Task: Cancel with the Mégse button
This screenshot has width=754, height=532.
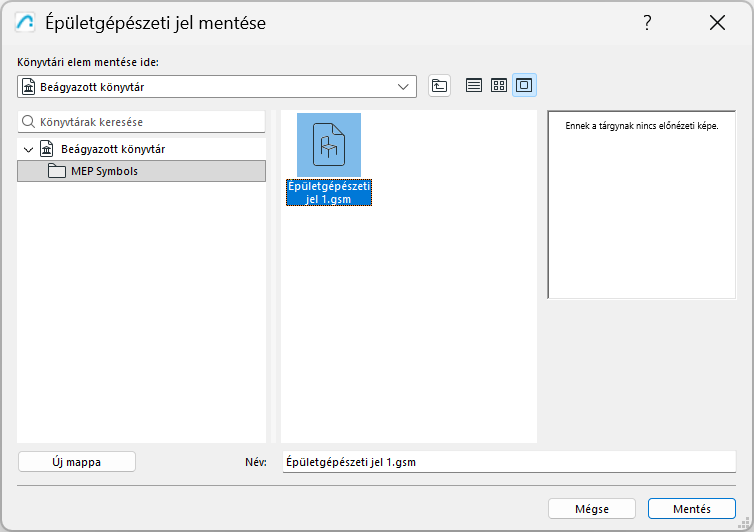Action: coord(592,508)
